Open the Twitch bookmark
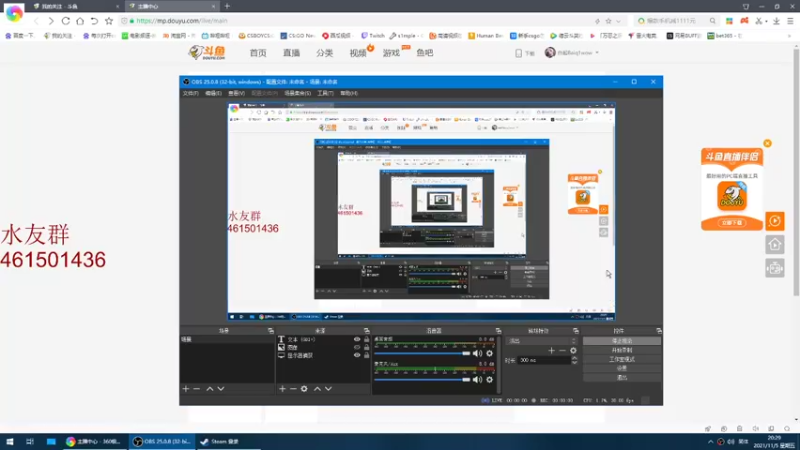Viewport: 800px width, 450px height. point(373,36)
